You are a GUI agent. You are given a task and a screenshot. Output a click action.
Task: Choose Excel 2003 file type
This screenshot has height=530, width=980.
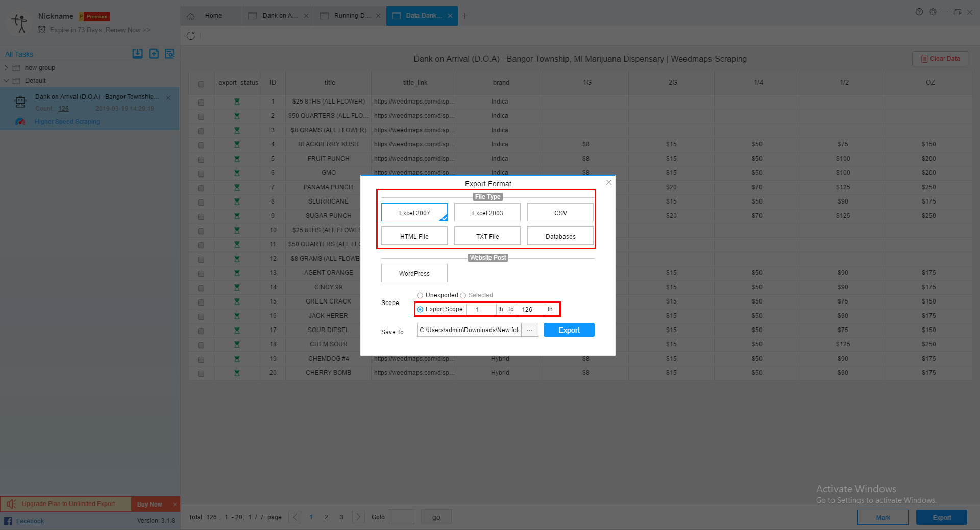coord(487,213)
